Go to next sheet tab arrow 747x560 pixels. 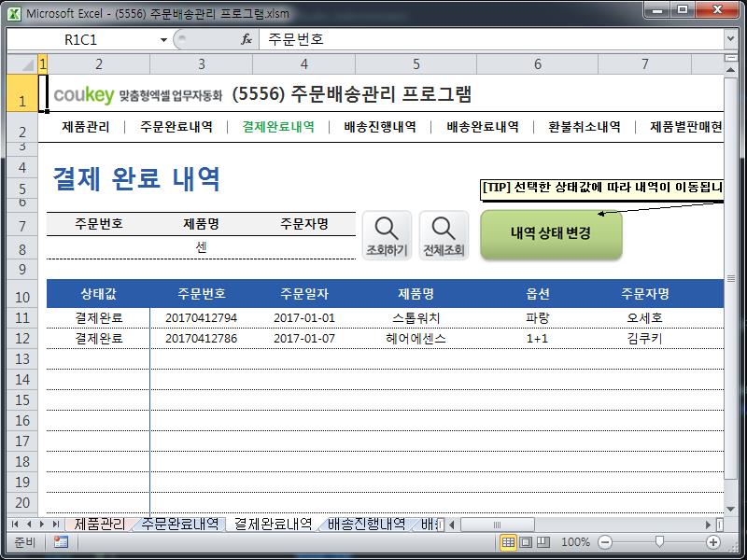(x=42, y=525)
